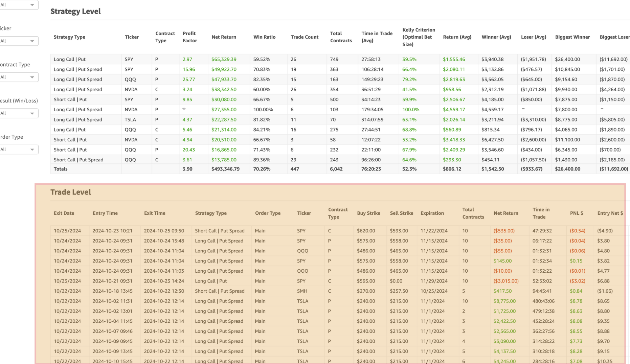This screenshot has height=364, width=630.
Task: Click the Exit Date column header
Action: click(64, 213)
